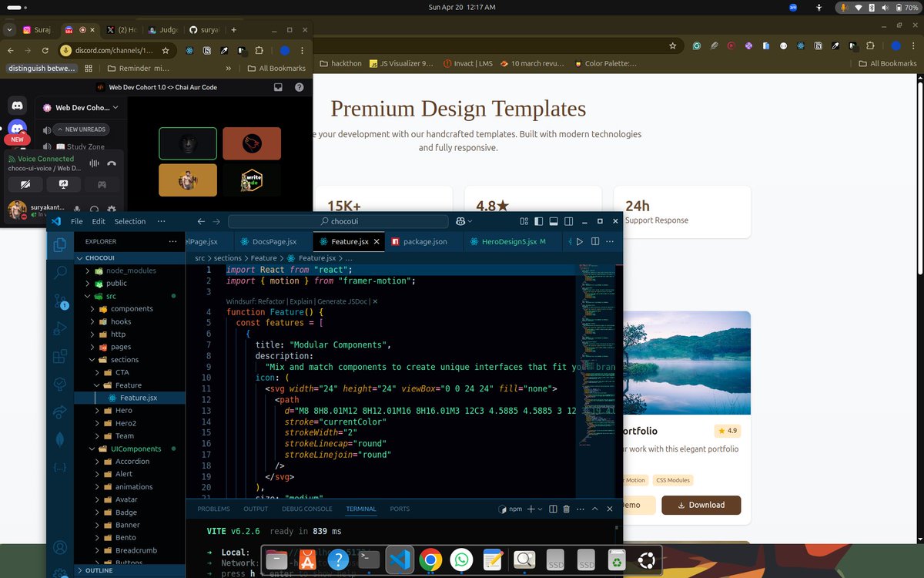Open the Selection menu in VS Code
Viewport: 924px width, 578px height.
point(129,221)
